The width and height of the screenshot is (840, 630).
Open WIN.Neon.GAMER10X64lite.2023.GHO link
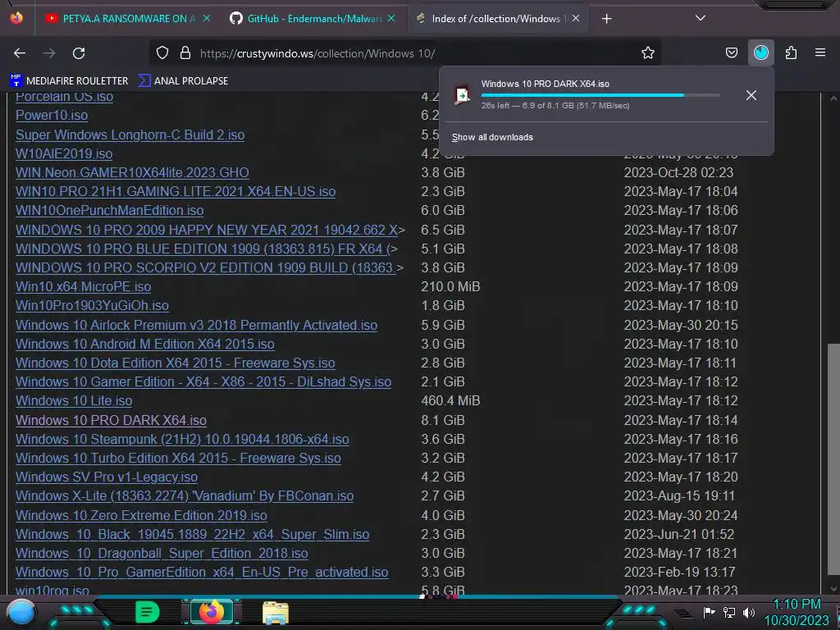coord(132,172)
